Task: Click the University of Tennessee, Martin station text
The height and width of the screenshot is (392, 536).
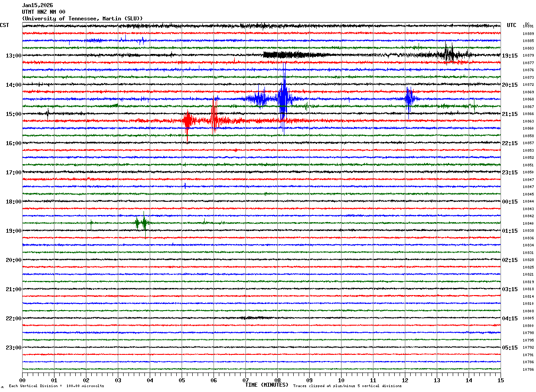Action: pos(82,19)
